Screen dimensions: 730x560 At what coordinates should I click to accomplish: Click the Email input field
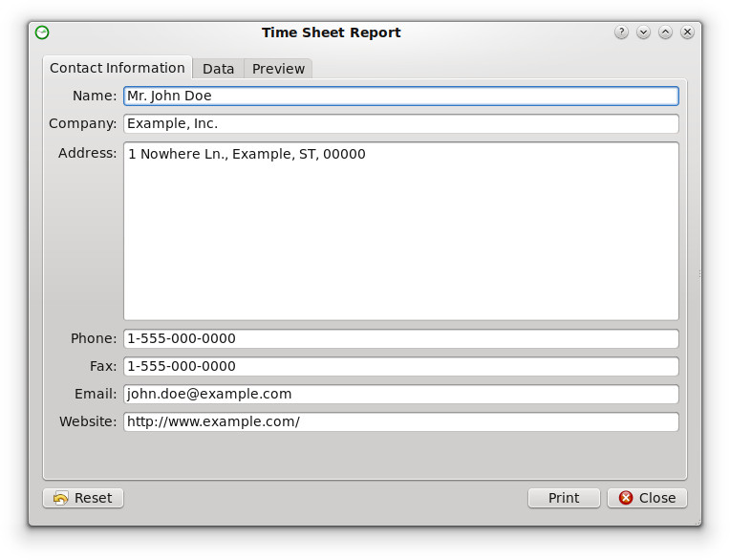coord(401,394)
